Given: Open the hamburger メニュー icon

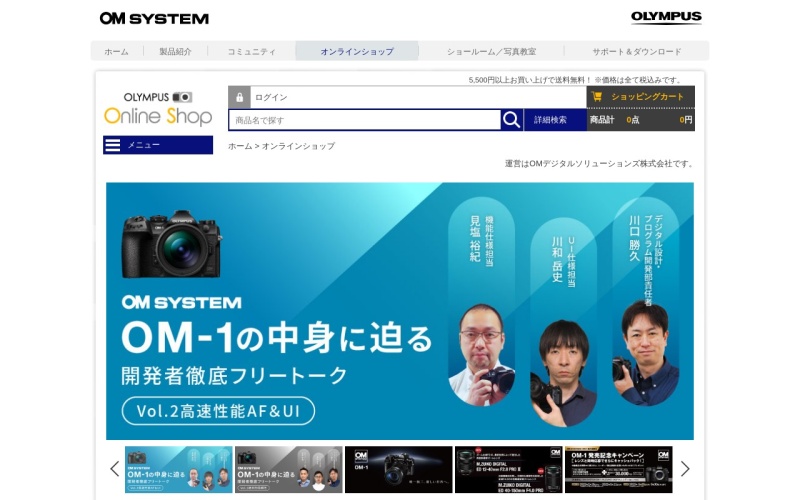Looking at the screenshot, I should 112,145.
